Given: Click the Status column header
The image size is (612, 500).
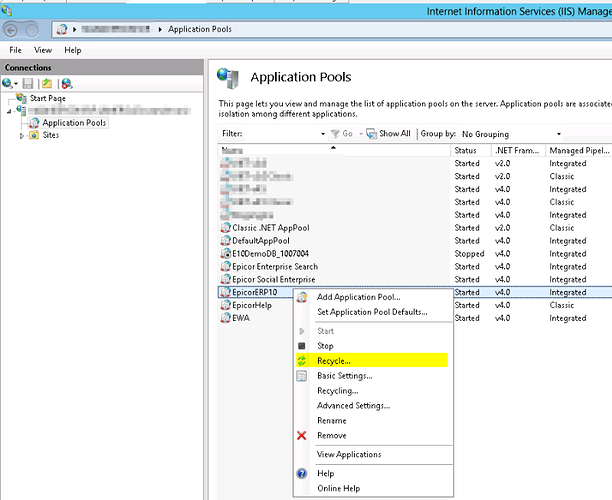Looking at the screenshot, I should point(471,150).
